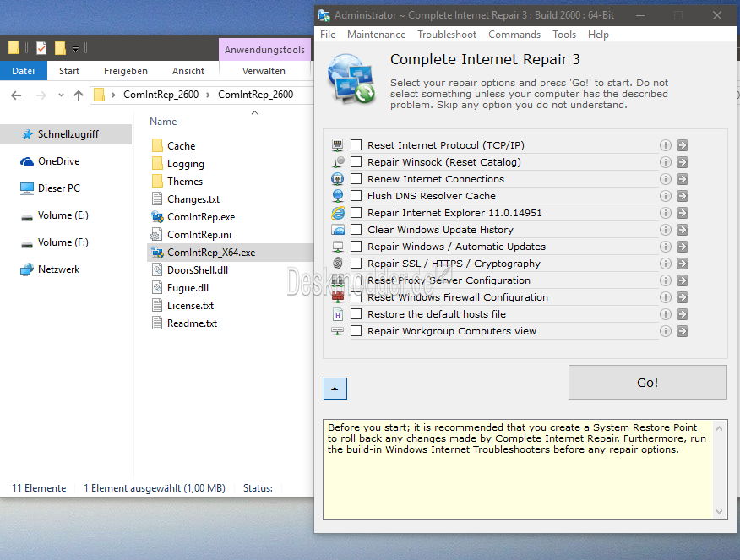The height and width of the screenshot is (560, 740).
Task: Open the Help menu
Action: pyautogui.click(x=598, y=35)
